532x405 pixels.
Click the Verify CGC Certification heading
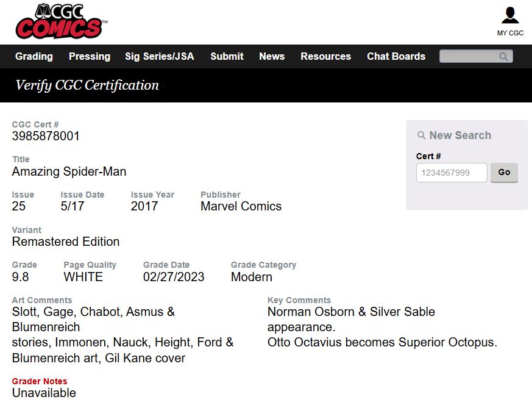87,85
